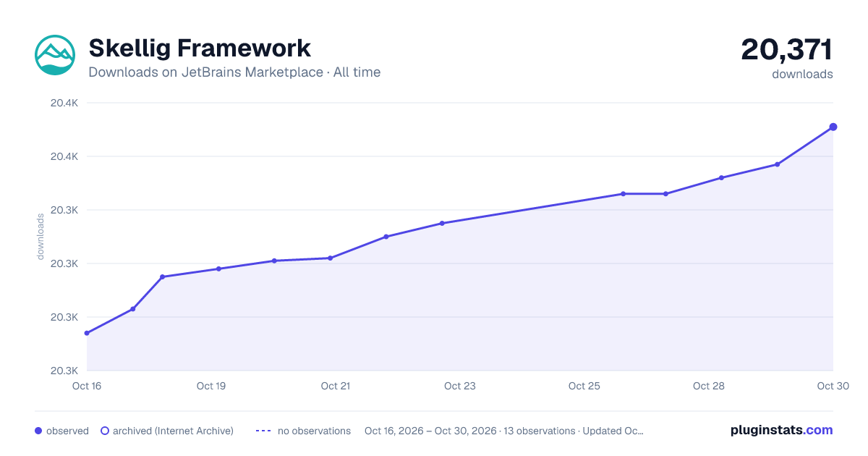The width and height of the screenshot is (868, 456).
Task: Click the Oct 19 x-axis label
Action: 211,386
